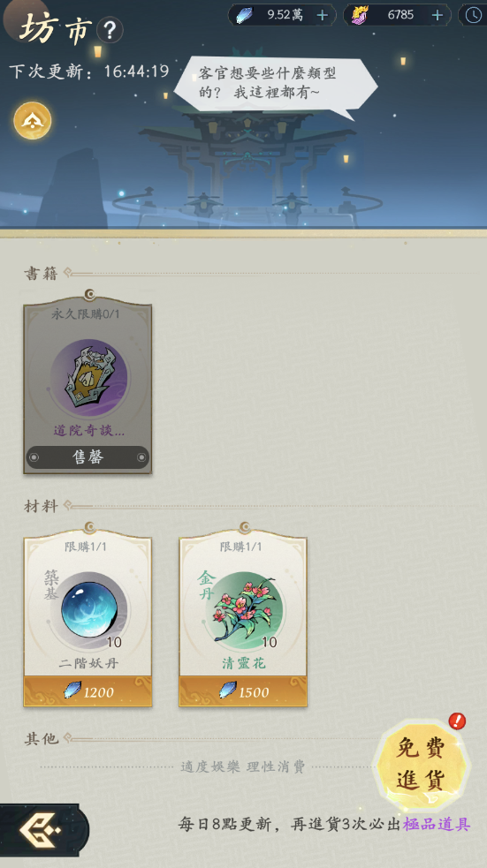Select the 材料 section header
This screenshot has height=868, width=487.
(41, 506)
